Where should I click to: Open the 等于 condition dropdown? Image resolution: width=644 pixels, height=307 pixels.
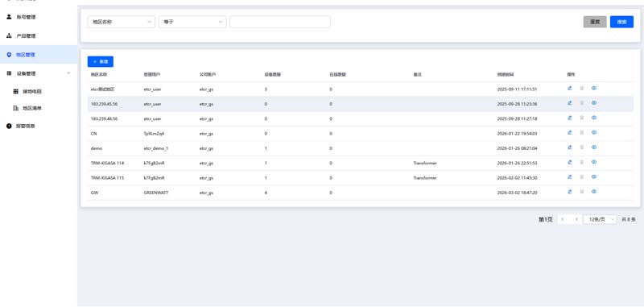pos(192,22)
